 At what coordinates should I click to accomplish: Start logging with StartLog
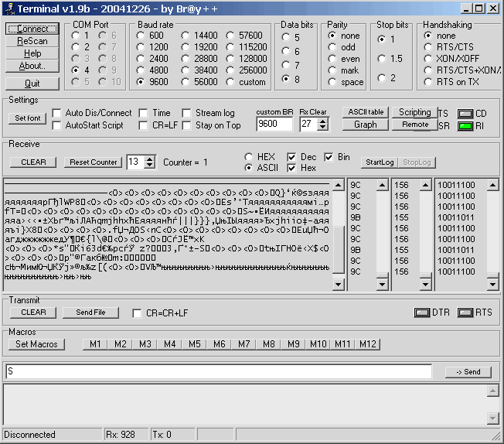tap(380, 162)
